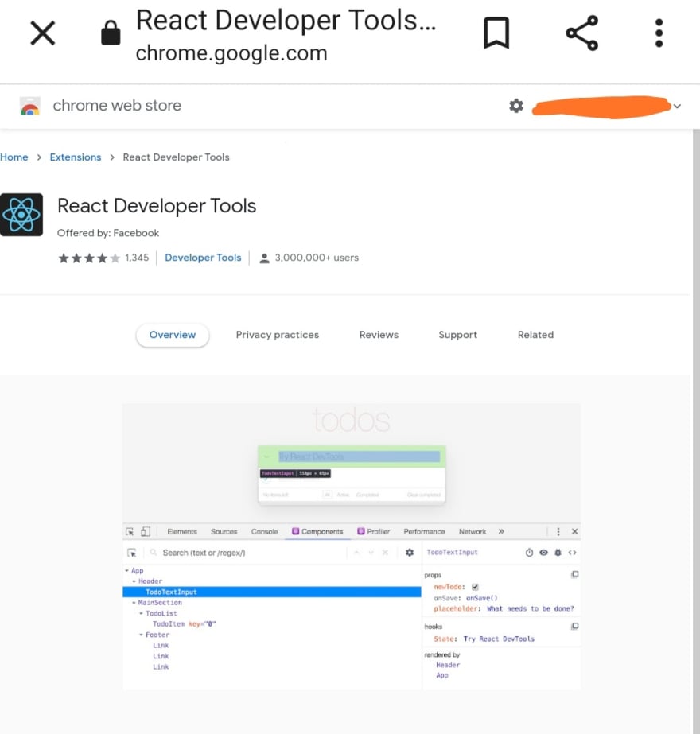The height and width of the screenshot is (734, 700).
Task: Click the page's vertical scrollbar
Action: 696,431
